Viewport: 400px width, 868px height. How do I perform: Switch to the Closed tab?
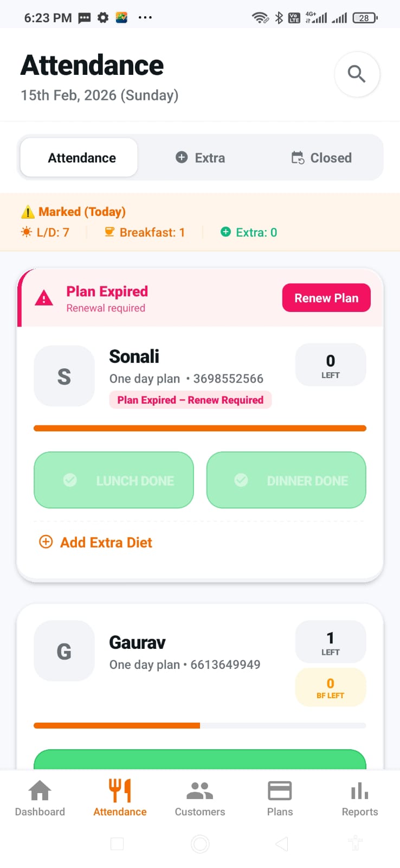coord(322,158)
